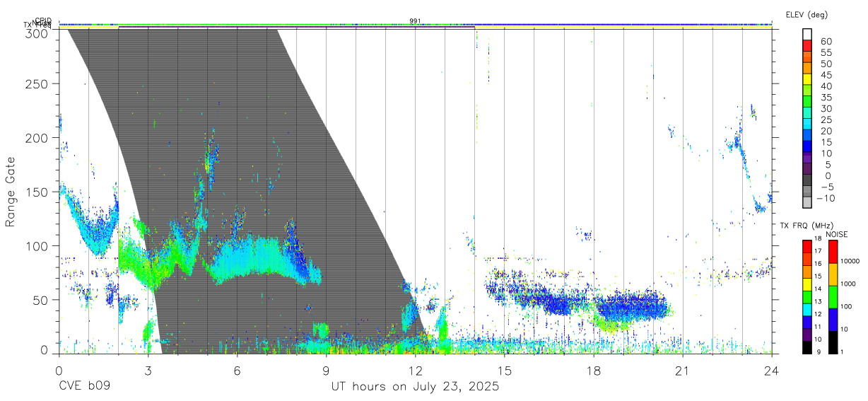The height and width of the screenshot is (401, 868).
Task: Click the 'TX FRQ (MHz)' legend title
Action: click(807, 226)
